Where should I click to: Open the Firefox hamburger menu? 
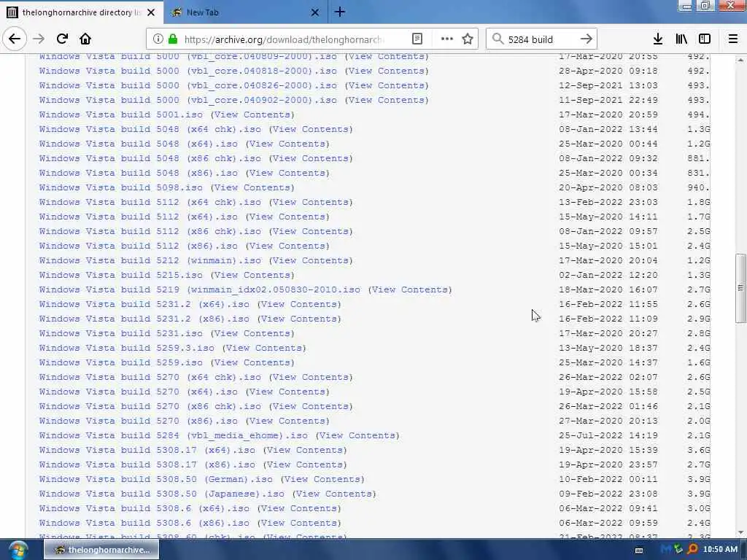pyautogui.click(x=732, y=39)
